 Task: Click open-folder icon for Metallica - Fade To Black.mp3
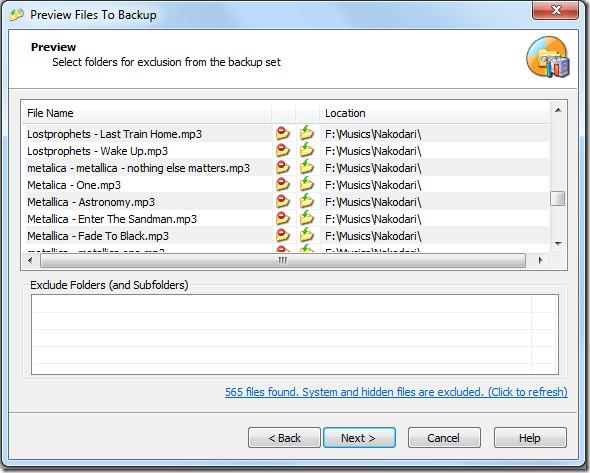point(307,235)
